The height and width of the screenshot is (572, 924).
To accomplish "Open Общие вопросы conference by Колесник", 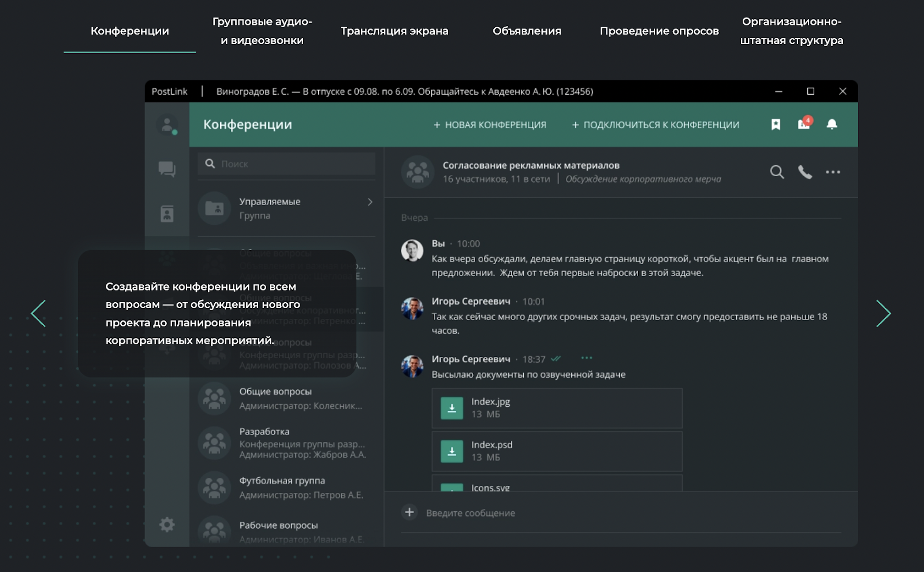I will pos(286,399).
